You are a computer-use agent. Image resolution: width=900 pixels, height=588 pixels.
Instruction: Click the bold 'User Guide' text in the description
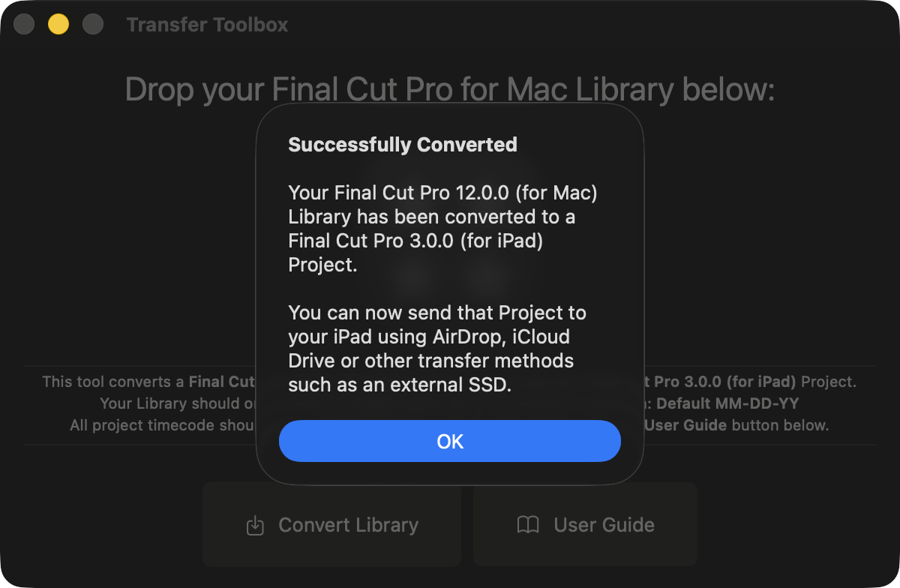(x=685, y=425)
